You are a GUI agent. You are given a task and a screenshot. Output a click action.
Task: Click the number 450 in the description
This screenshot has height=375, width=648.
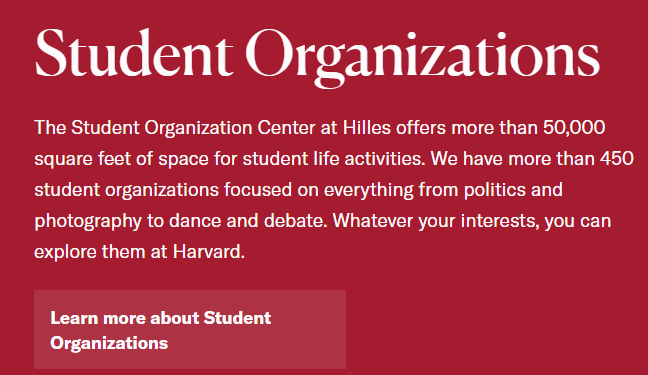point(617,159)
